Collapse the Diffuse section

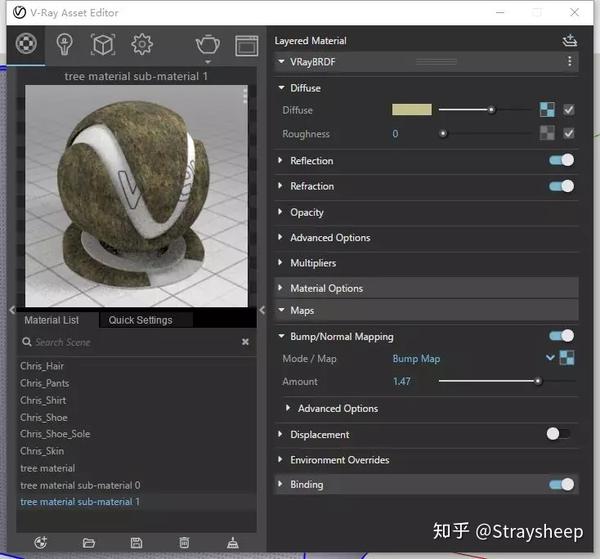click(282, 88)
